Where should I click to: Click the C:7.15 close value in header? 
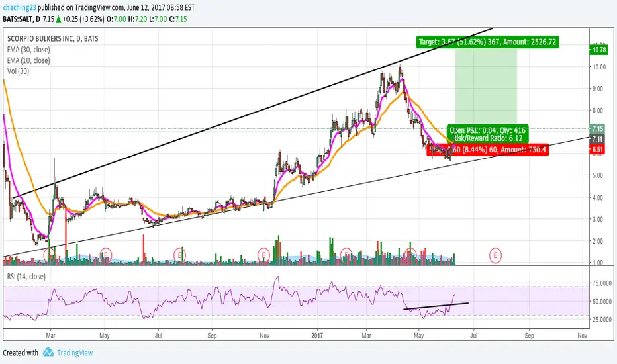tap(178, 19)
